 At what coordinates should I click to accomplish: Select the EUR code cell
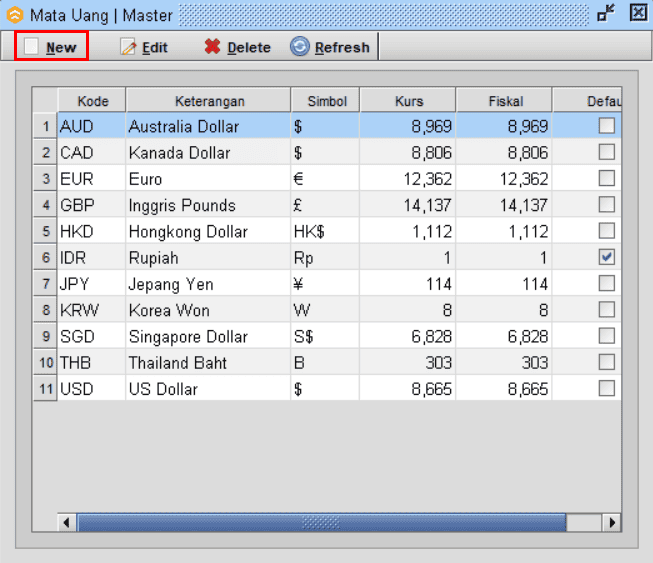(x=92, y=178)
